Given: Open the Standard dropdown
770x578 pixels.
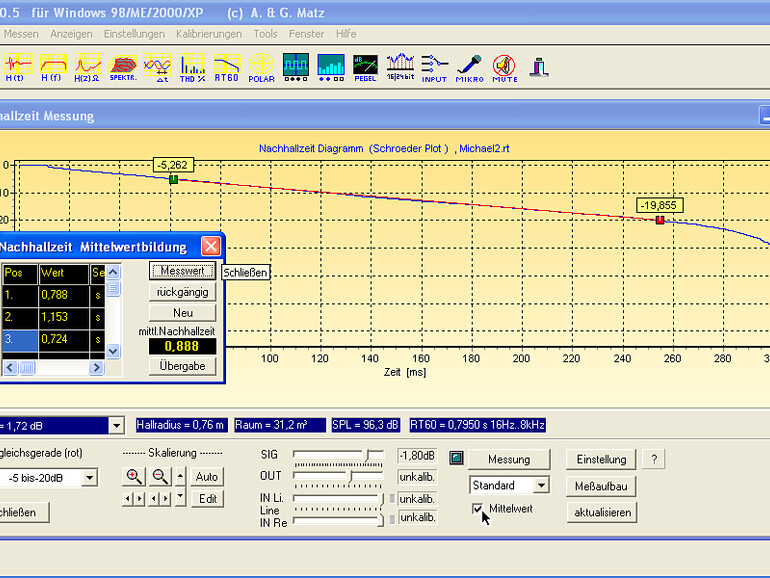Looking at the screenshot, I should [541, 485].
